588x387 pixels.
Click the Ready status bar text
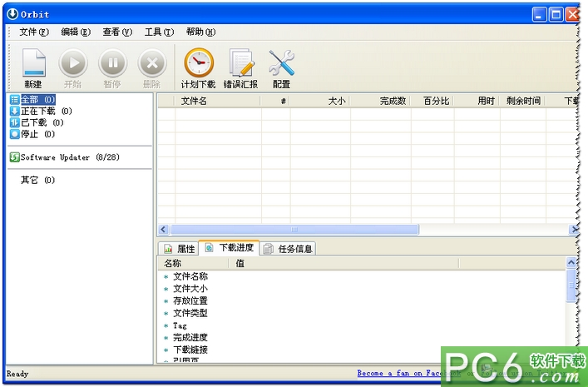17,374
